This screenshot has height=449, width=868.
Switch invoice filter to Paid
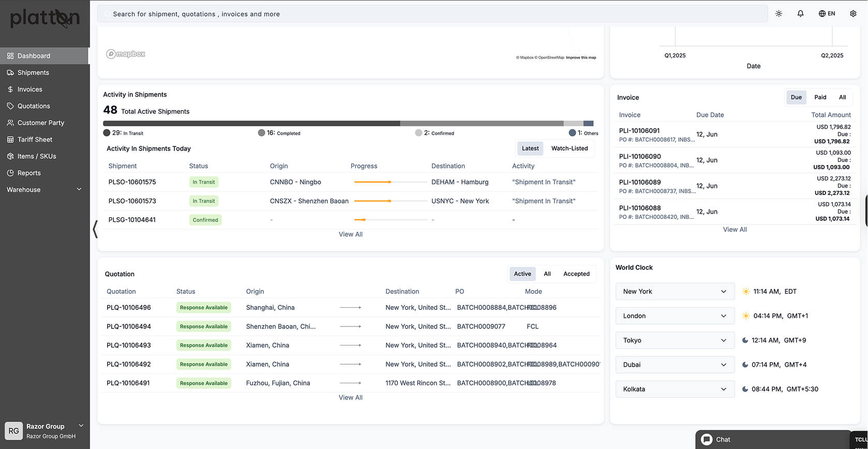coord(820,97)
